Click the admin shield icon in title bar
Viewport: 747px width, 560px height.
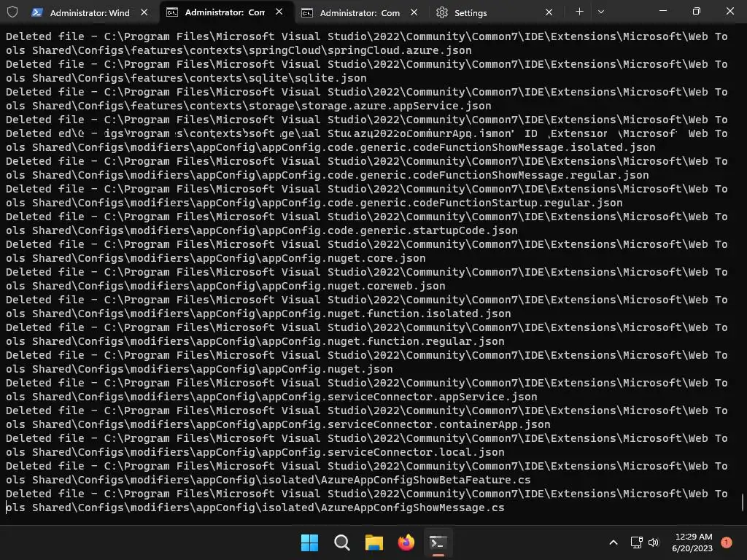(x=12, y=12)
